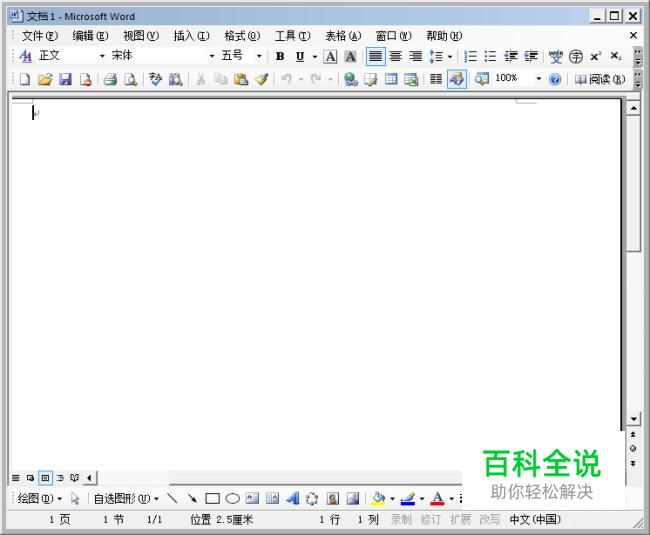Apply blue line color brush

coord(408,498)
